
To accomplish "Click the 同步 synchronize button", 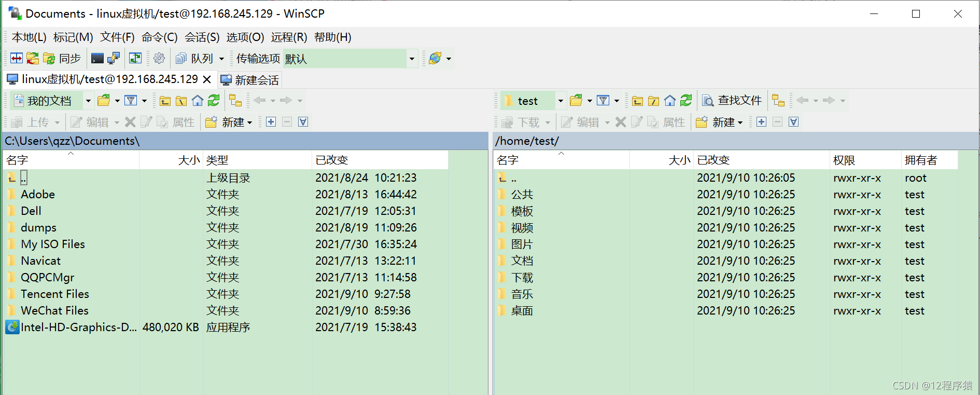I will tap(63, 58).
